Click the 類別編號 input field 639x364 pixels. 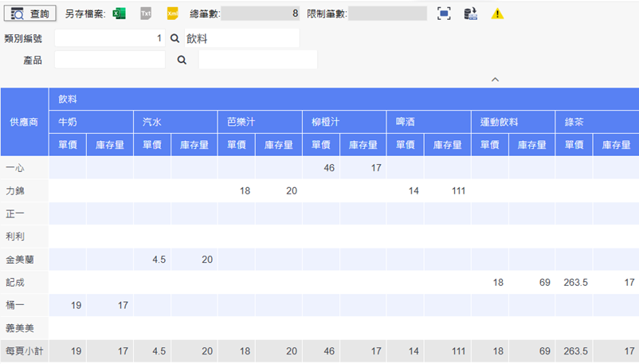coord(109,38)
